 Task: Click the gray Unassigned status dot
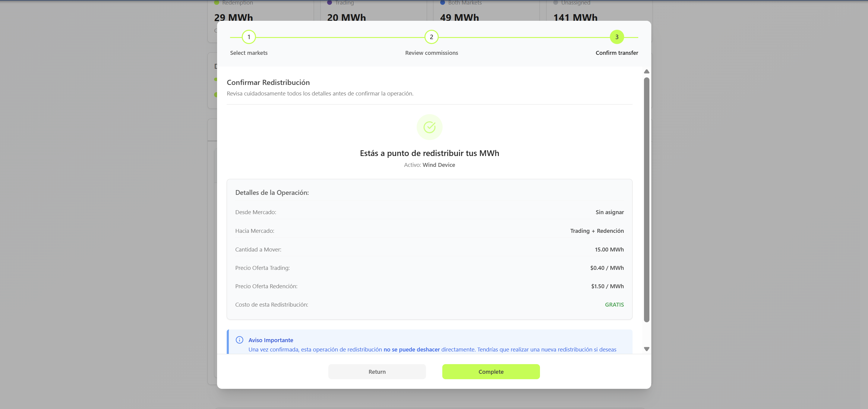pos(555,2)
